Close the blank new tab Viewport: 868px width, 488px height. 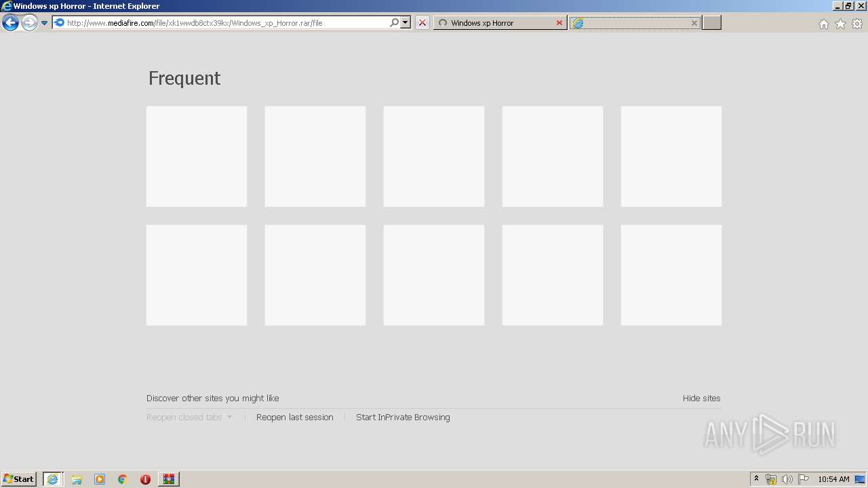[694, 22]
